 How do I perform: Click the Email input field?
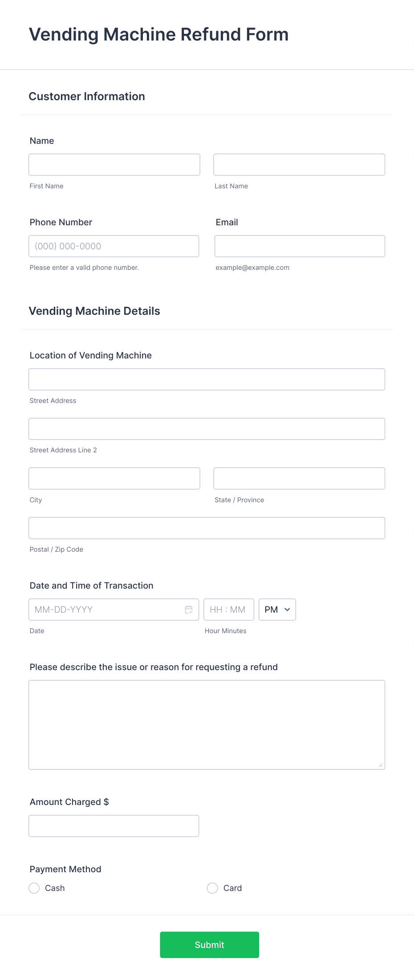click(x=299, y=246)
